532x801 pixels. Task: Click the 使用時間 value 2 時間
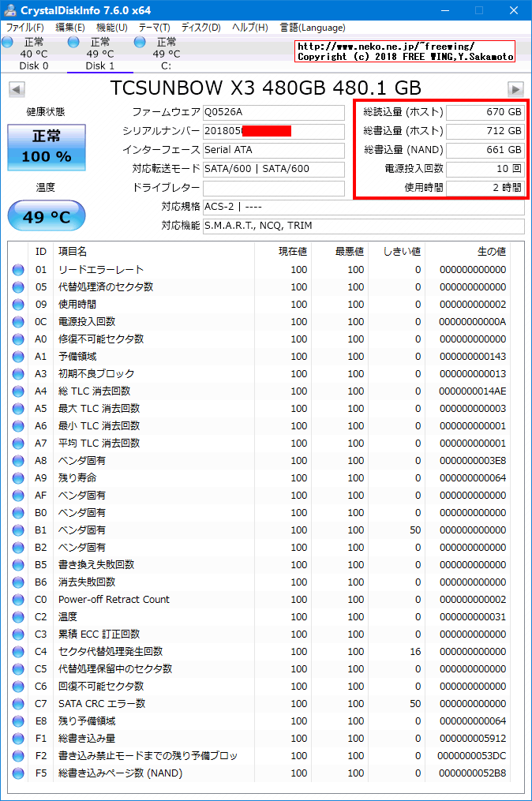pos(485,188)
